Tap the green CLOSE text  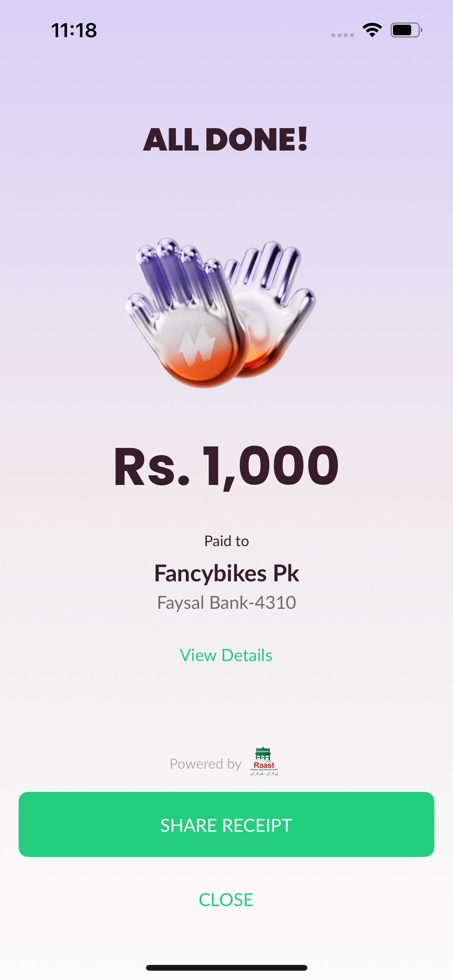[x=226, y=900]
